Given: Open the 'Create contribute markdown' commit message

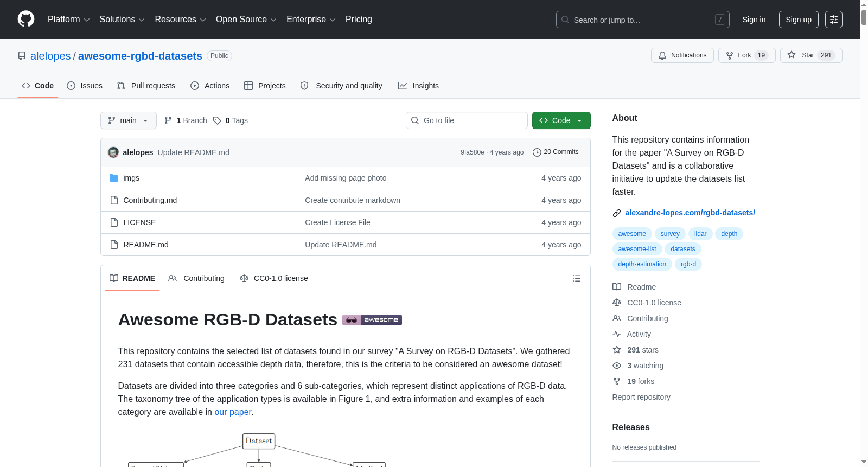Looking at the screenshot, I should pos(353,200).
